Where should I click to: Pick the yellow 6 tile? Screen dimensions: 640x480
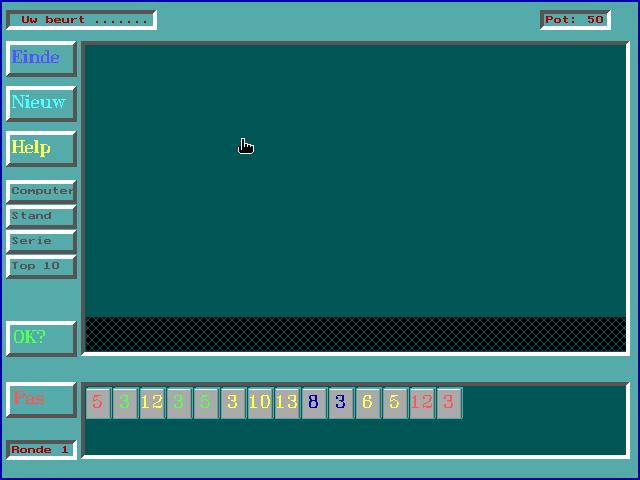tap(368, 403)
